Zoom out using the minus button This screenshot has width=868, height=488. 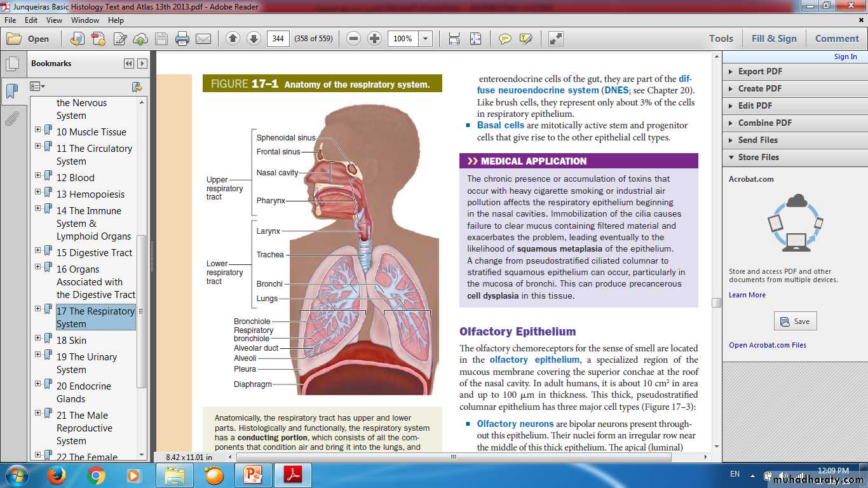coord(354,39)
